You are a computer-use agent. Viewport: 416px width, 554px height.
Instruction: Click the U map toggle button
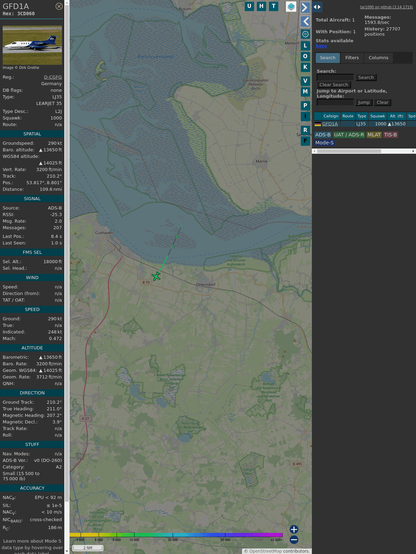tap(249, 6)
